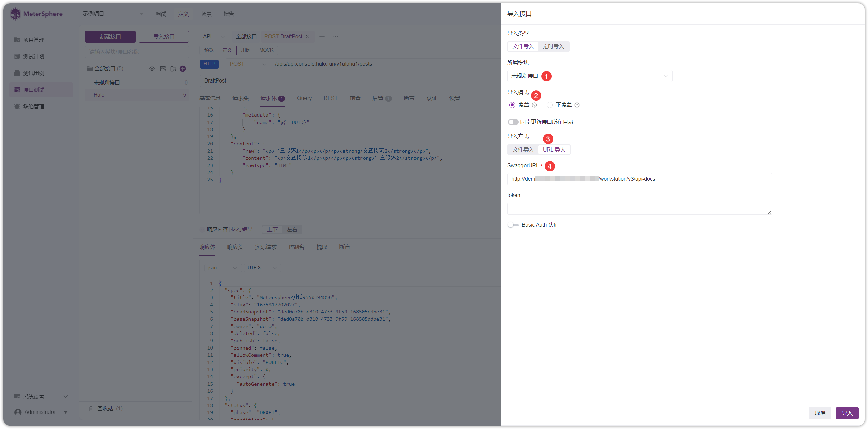Expand 系统设置 in the sidebar
This screenshot has height=429, width=868.
pyautogui.click(x=41, y=397)
